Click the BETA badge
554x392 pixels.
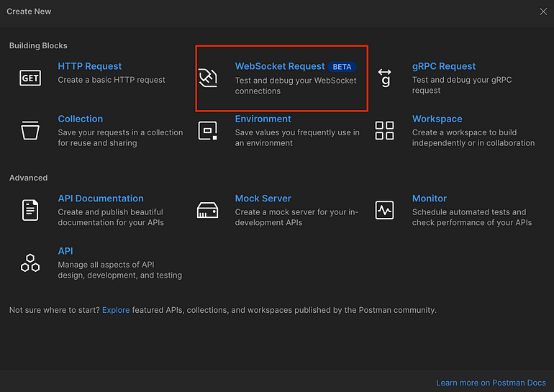coord(342,67)
